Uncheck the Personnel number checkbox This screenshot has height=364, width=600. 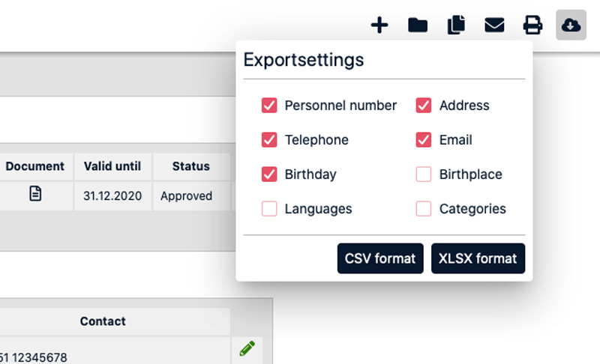tap(269, 106)
